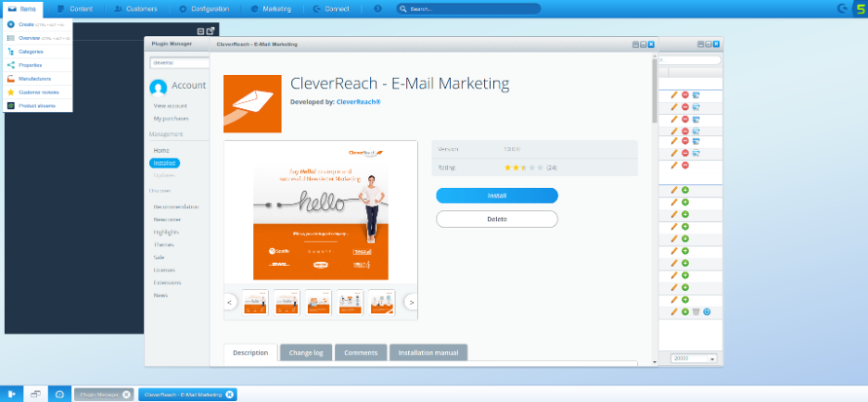This screenshot has height=402, width=868.
Task: Open Licenses in the sidebar
Action: 164,270
